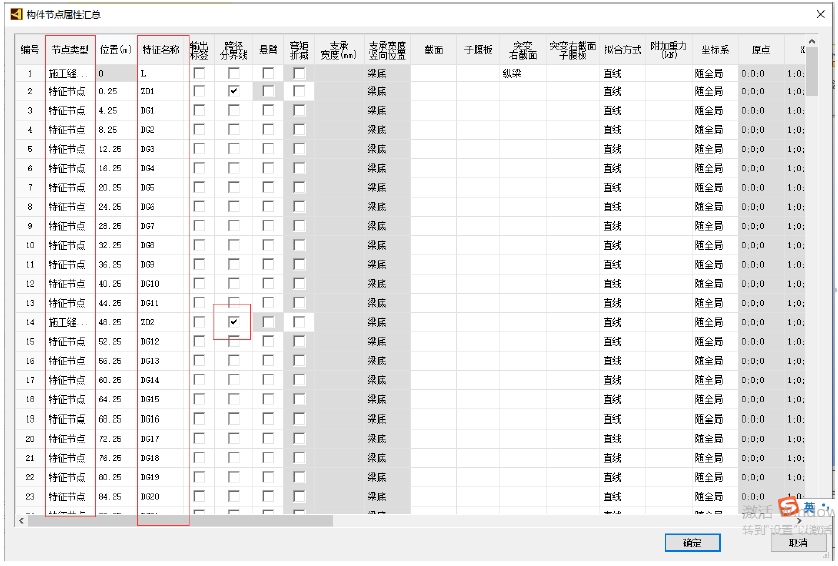838x566 pixels.
Task: Select position cell 48.25 in row 14
Action: [116, 322]
